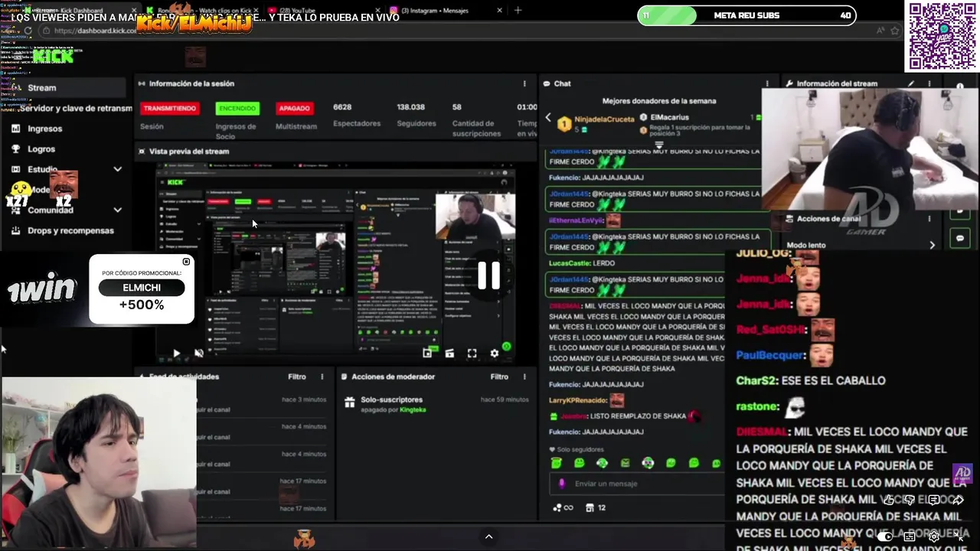Screen dimensions: 980x551
Task: Collapse the top donors banner handle
Action: point(658,144)
